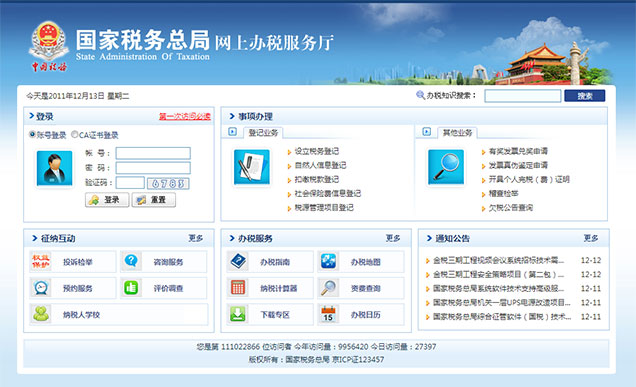Focus the 密码 input field

[153, 168]
